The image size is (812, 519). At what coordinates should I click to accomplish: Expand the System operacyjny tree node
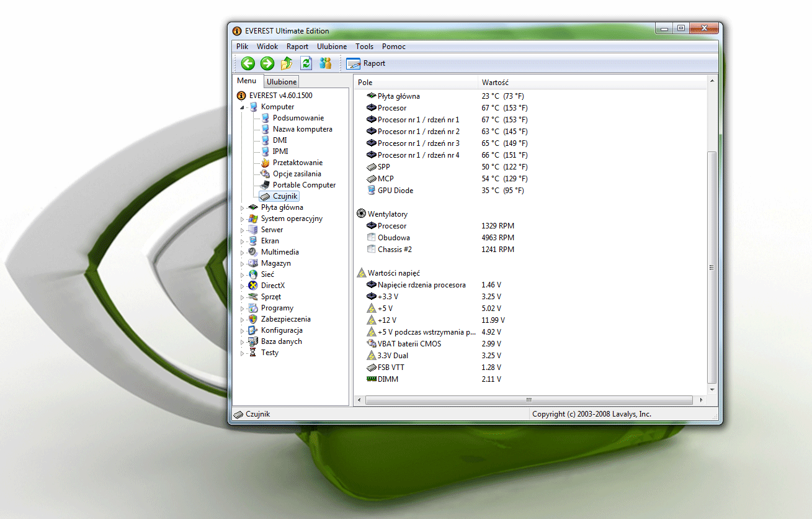coord(243,219)
